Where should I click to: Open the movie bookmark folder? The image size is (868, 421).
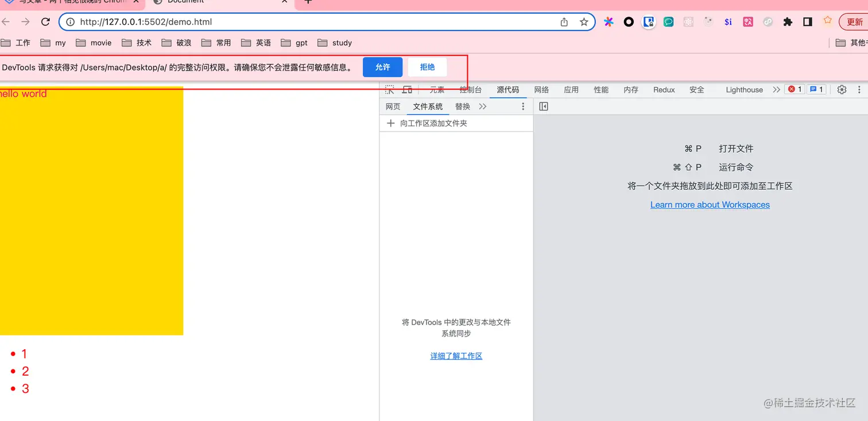[94, 43]
